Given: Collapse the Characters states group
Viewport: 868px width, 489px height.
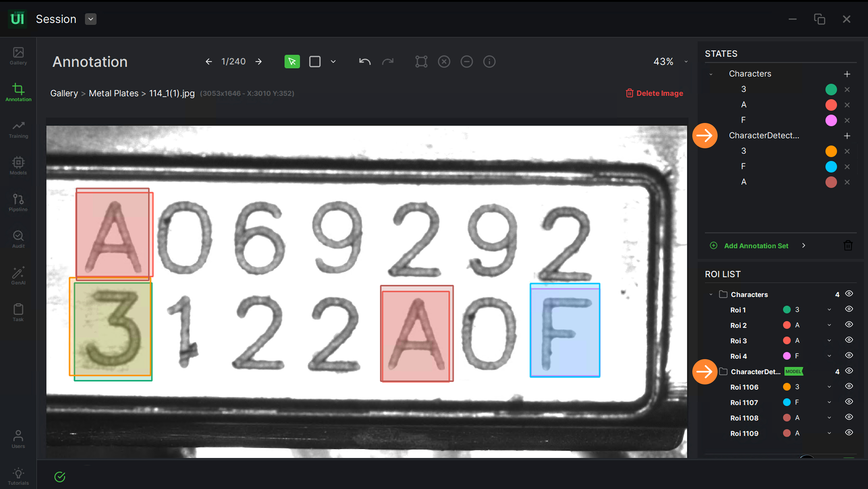Looking at the screenshot, I should point(711,74).
